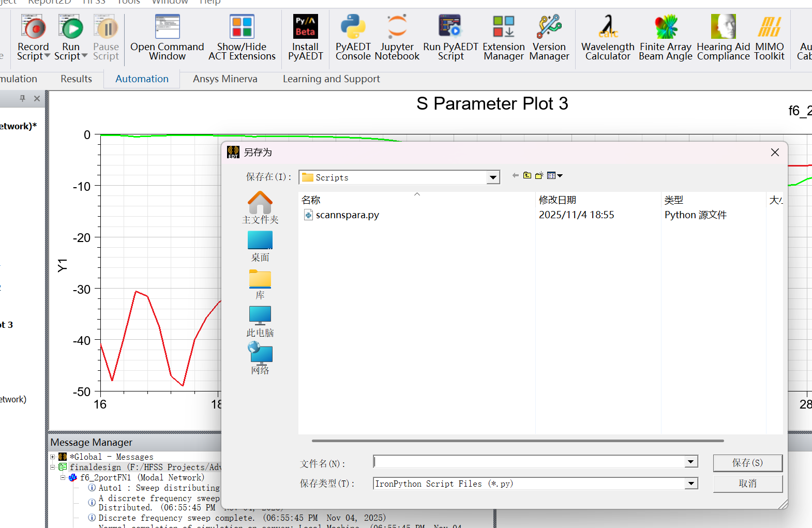Run a script with Run Script icon

click(x=71, y=28)
